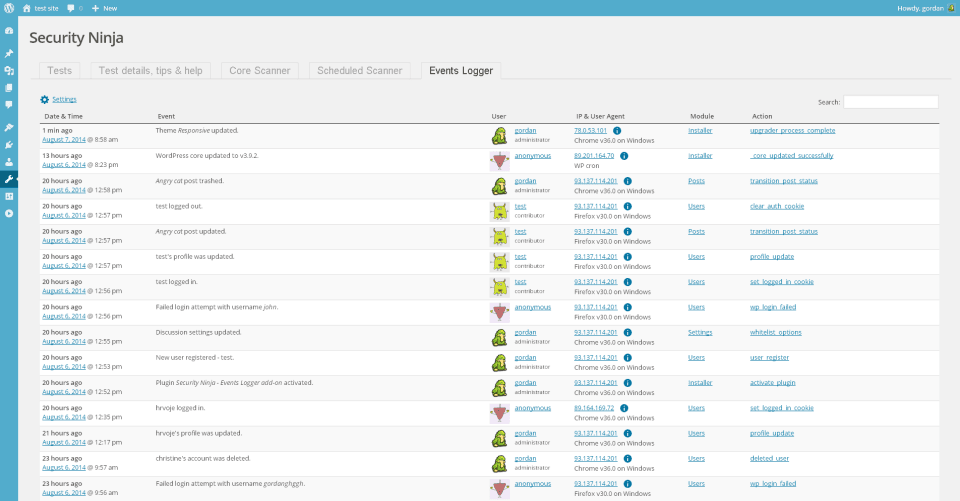Open August 7, 2014 date link
Viewport: 960px width, 501px height.
(x=64, y=140)
